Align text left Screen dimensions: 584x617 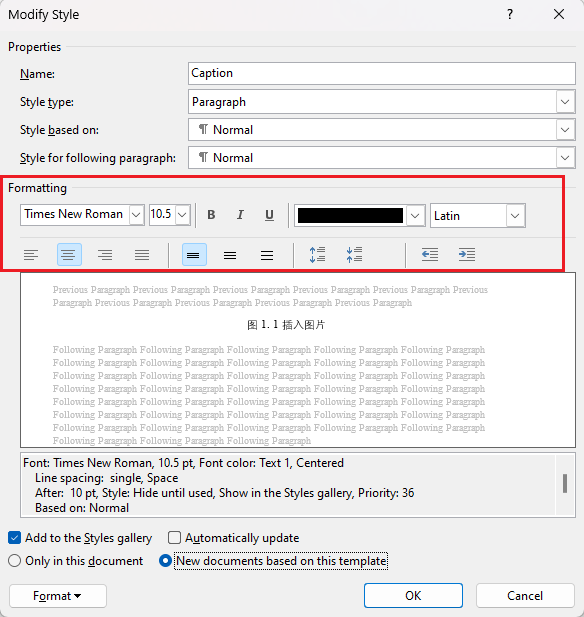point(31,255)
